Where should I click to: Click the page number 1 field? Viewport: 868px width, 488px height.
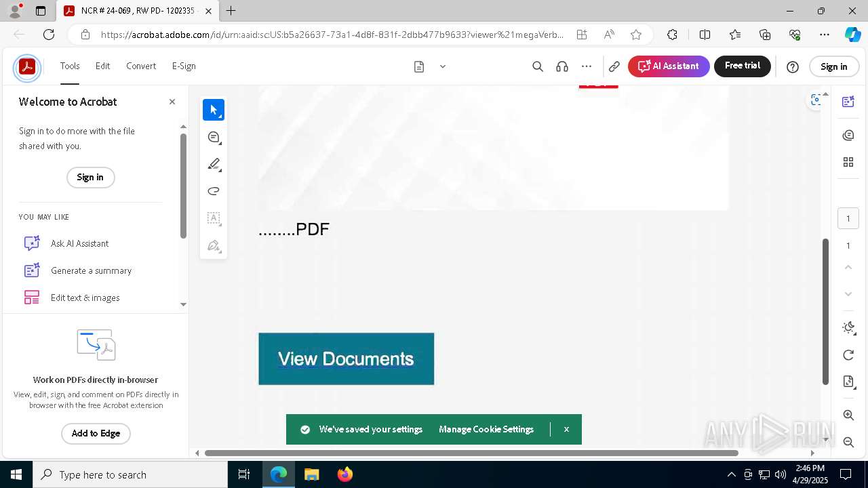pos(848,218)
